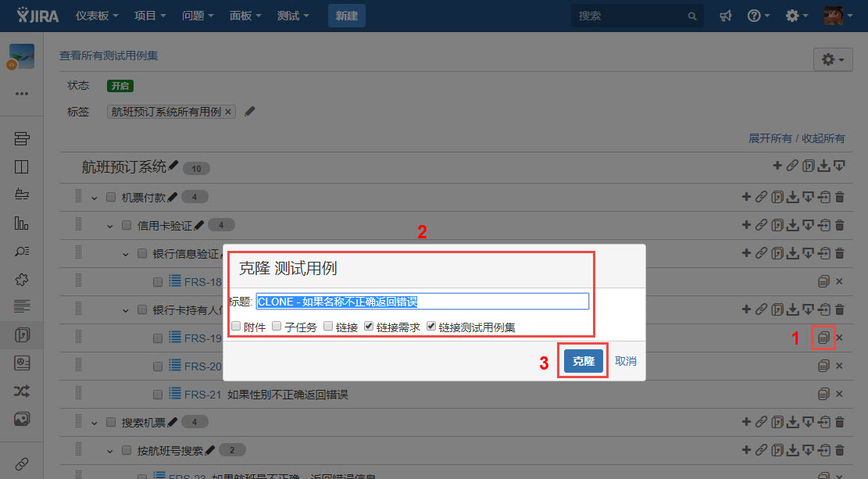The image size is (868, 479).
Task: Collapse the 按航班号搜索 folder chevron
Action: coord(109,452)
